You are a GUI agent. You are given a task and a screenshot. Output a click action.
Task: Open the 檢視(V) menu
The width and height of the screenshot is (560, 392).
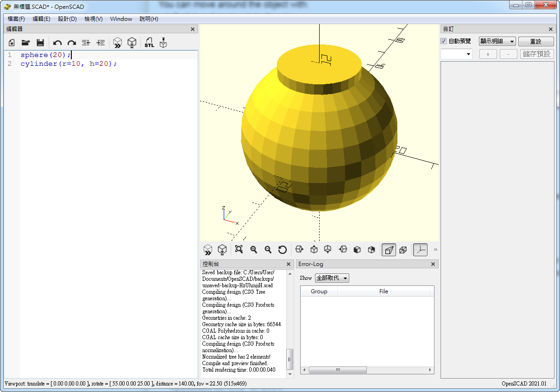tap(94, 19)
